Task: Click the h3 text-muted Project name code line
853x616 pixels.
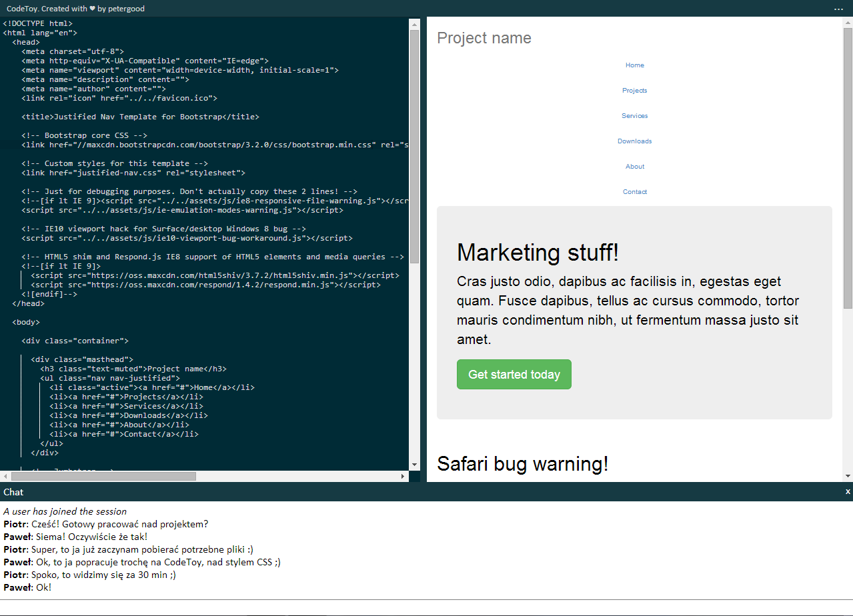Action: (133, 369)
